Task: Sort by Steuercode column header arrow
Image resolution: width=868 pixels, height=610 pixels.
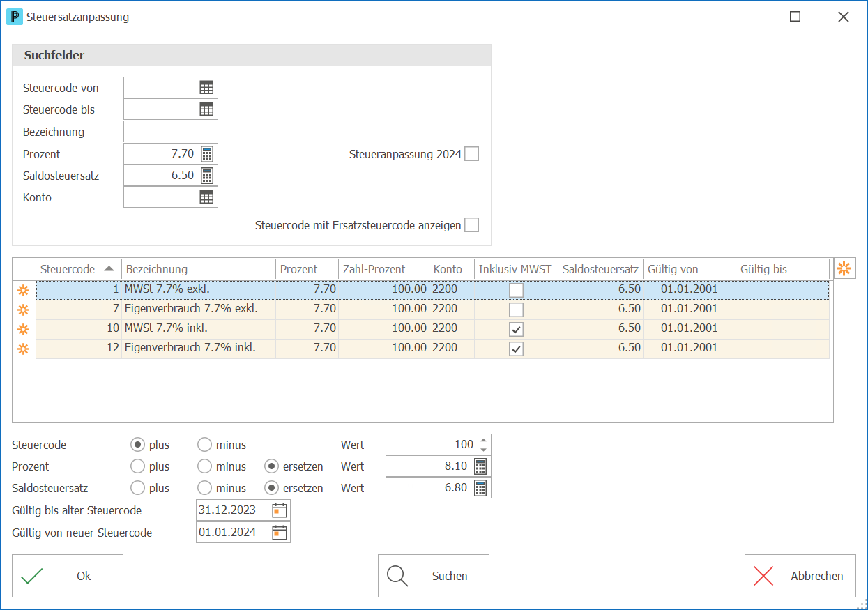Action: [x=109, y=268]
